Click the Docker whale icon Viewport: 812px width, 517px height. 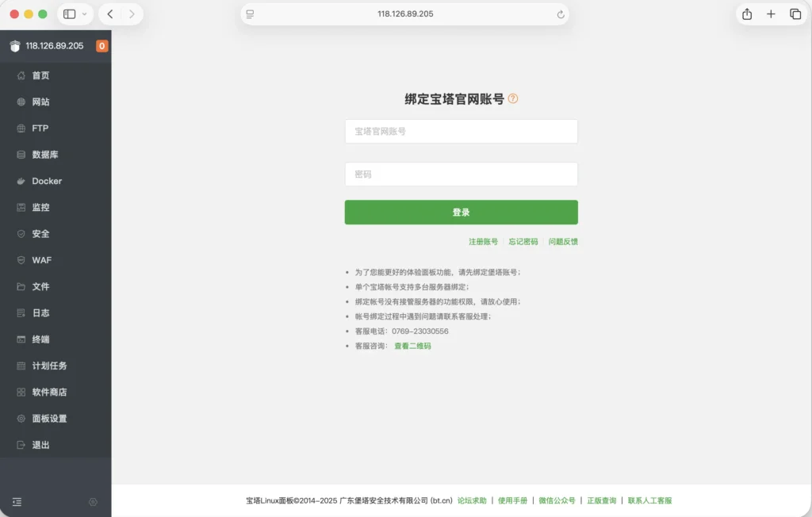click(21, 182)
